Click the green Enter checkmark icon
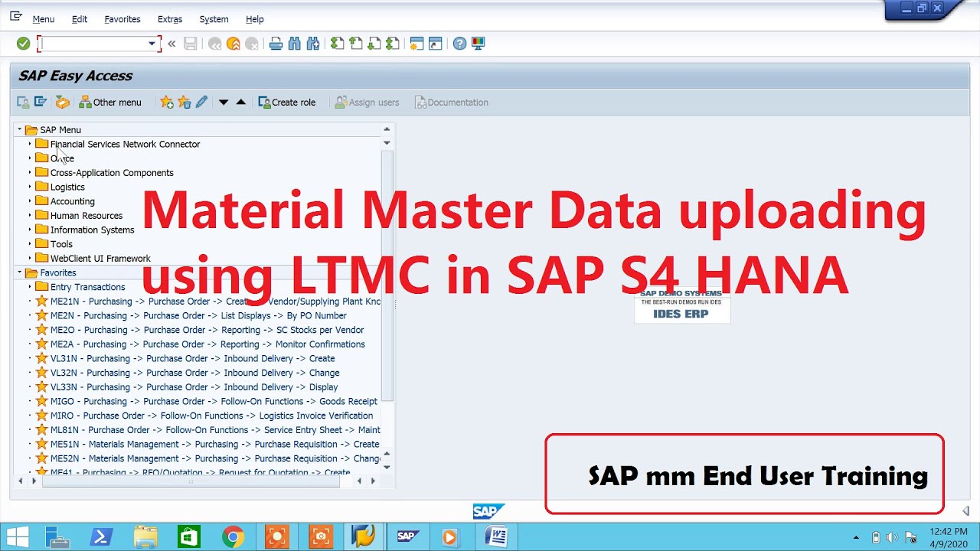This screenshot has width=980, height=551. pos(24,44)
